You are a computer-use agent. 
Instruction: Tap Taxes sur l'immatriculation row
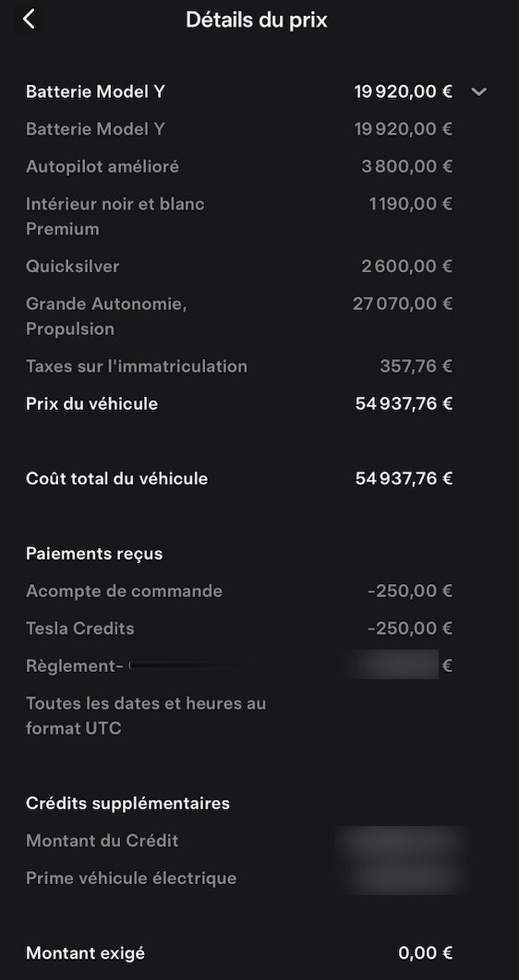point(239,366)
